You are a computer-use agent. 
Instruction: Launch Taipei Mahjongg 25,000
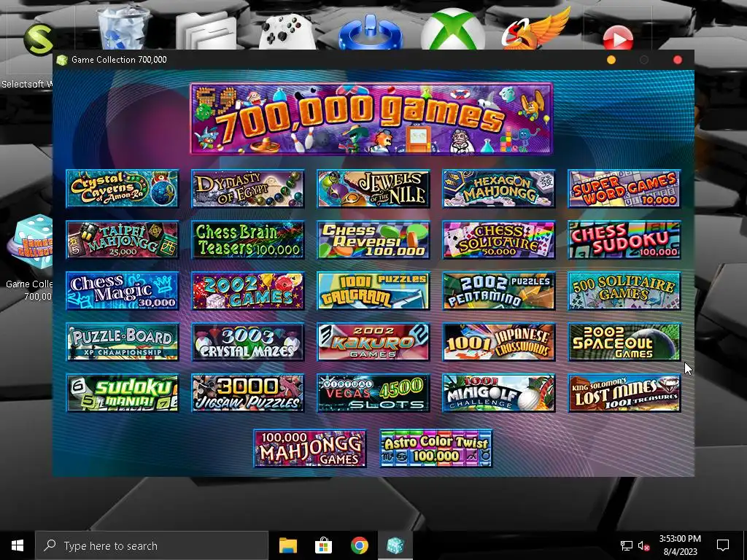[123, 240]
